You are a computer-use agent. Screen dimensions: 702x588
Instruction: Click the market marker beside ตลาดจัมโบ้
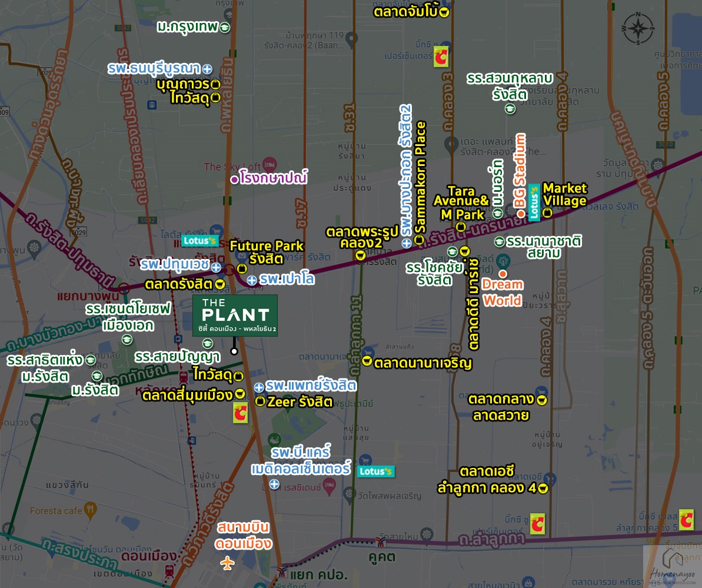coord(444,12)
